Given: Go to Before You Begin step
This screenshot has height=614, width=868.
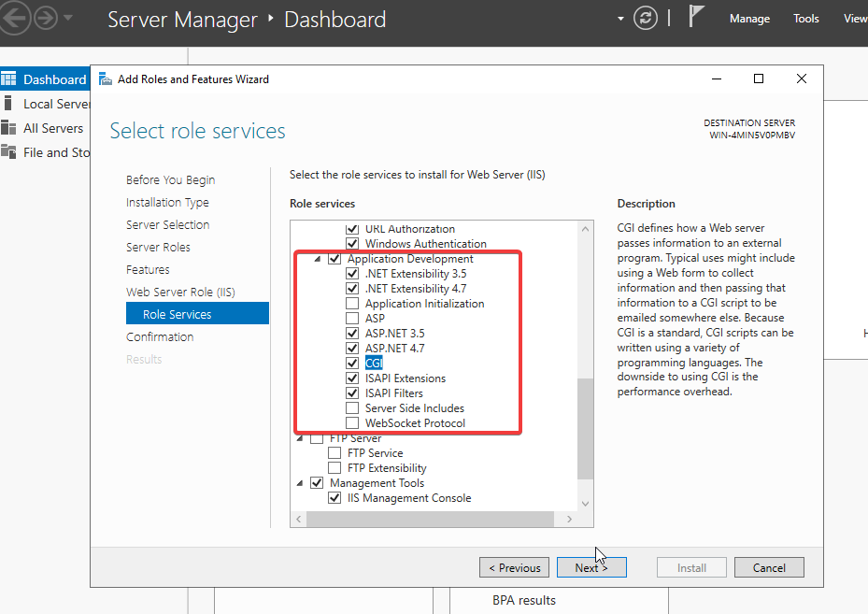Looking at the screenshot, I should tap(170, 180).
